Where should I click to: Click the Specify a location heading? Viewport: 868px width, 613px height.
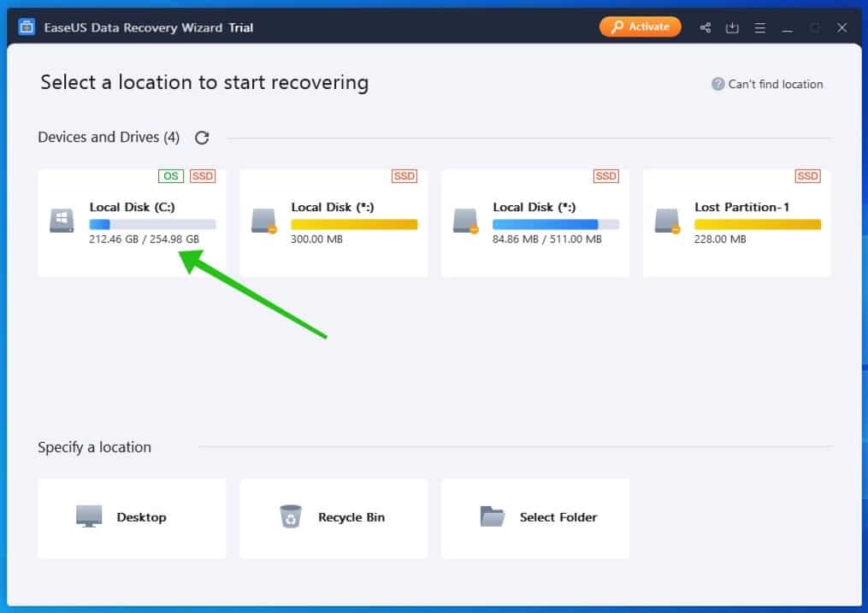click(94, 447)
